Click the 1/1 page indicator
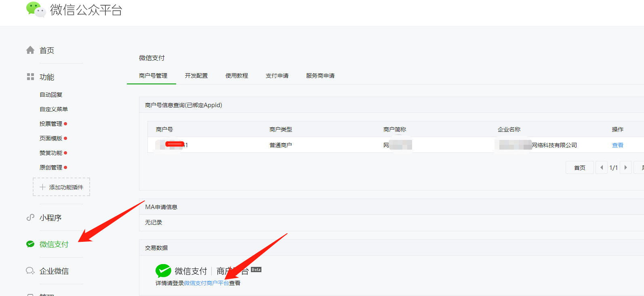This screenshot has height=296, width=644. (614, 167)
